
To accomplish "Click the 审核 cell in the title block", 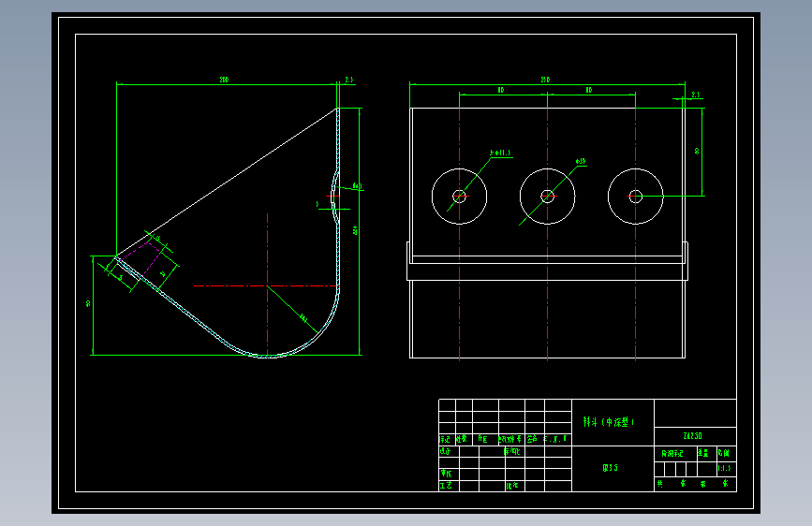I will tap(447, 474).
